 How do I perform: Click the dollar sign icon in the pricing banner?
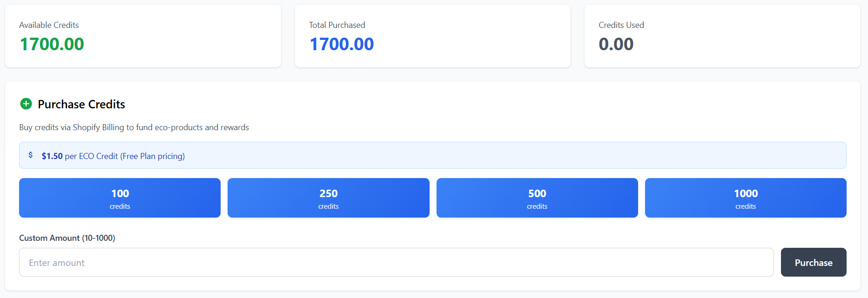pyautogui.click(x=31, y=155)
